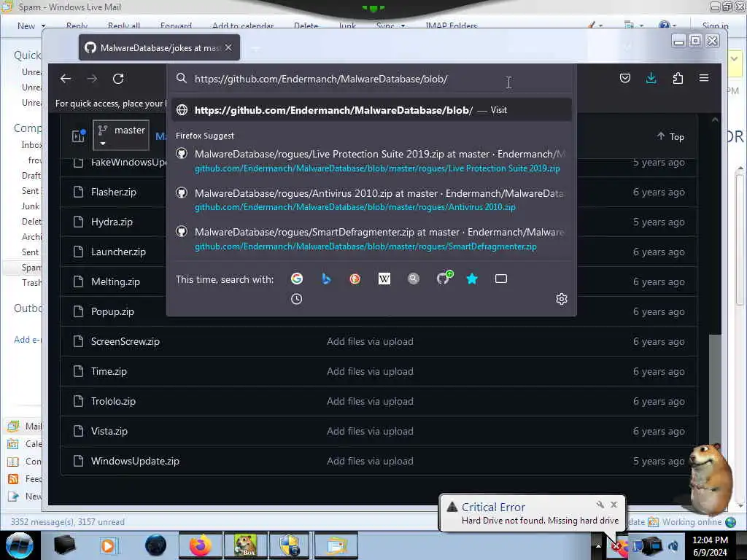The image size is (747, 560).
Task: Search this time with DuckDuckGo
Action: [355, 279]
